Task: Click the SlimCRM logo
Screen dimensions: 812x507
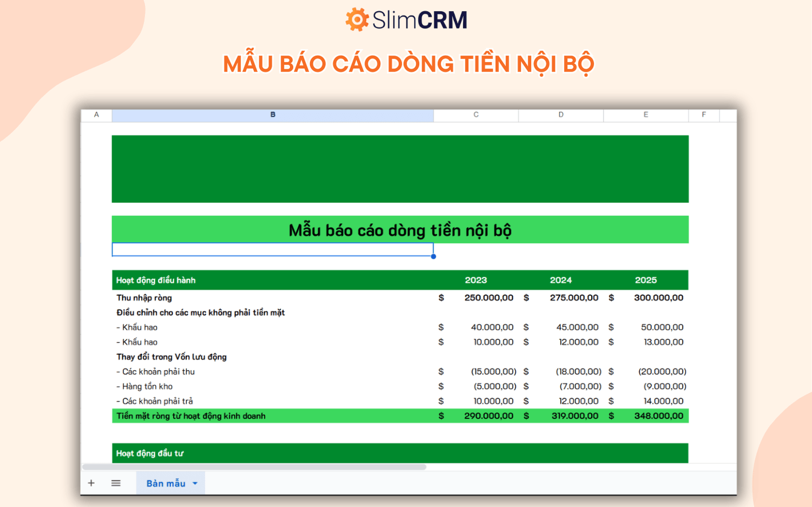Action: [x=406, y=20]
